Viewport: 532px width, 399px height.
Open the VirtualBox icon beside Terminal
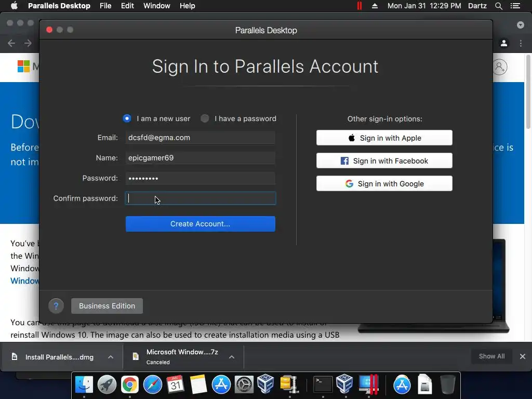point(345,385)
